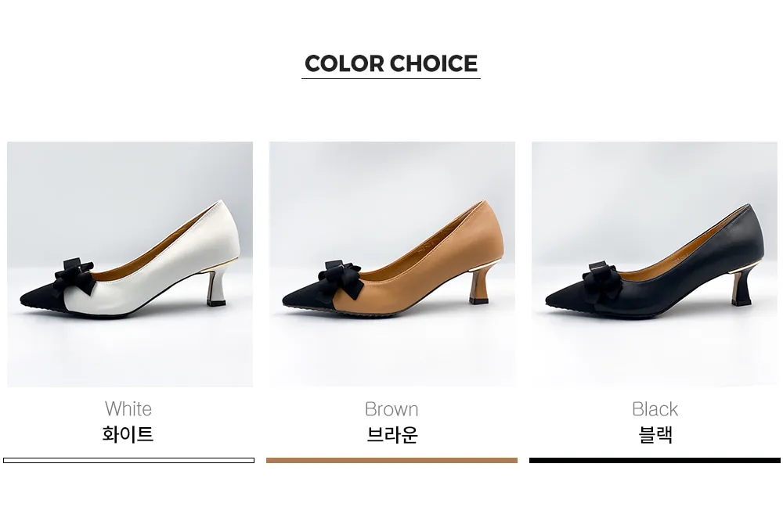Select the white color bar swatch
This screenshot has width=783, height=532.
pyautogui.click(x=129, y=460)
